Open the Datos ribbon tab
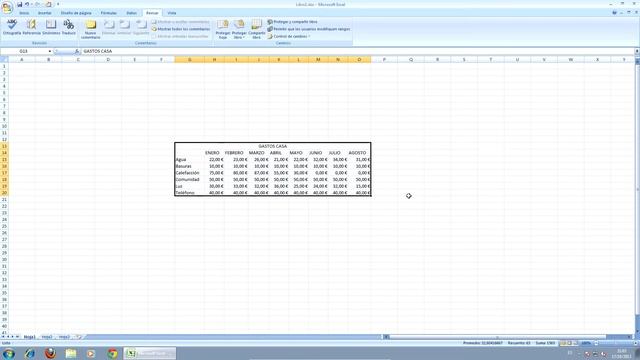Image resolution: width=640 pixels, height=360 pixels. (x=131, y=13)
